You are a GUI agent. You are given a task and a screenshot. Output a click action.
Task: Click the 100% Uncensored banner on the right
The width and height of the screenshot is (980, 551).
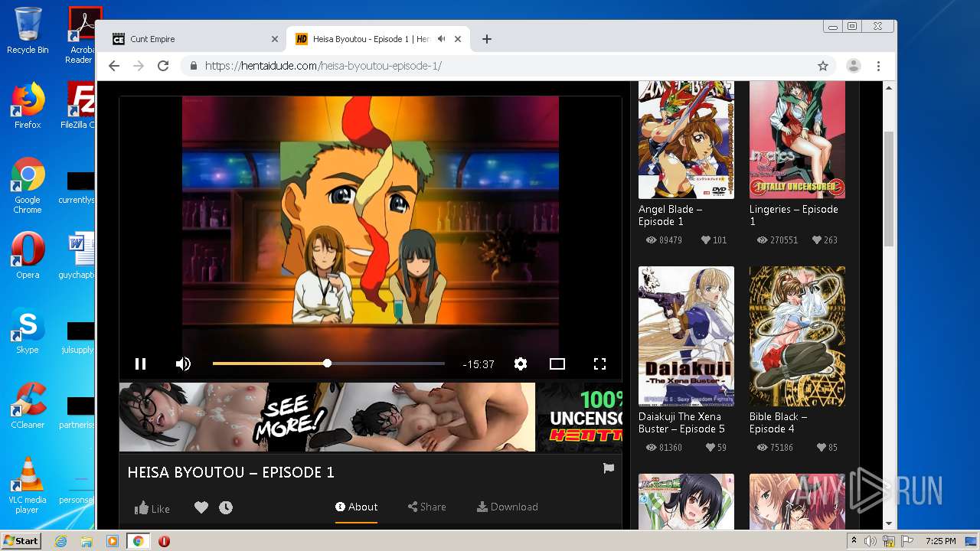(580, 417)
